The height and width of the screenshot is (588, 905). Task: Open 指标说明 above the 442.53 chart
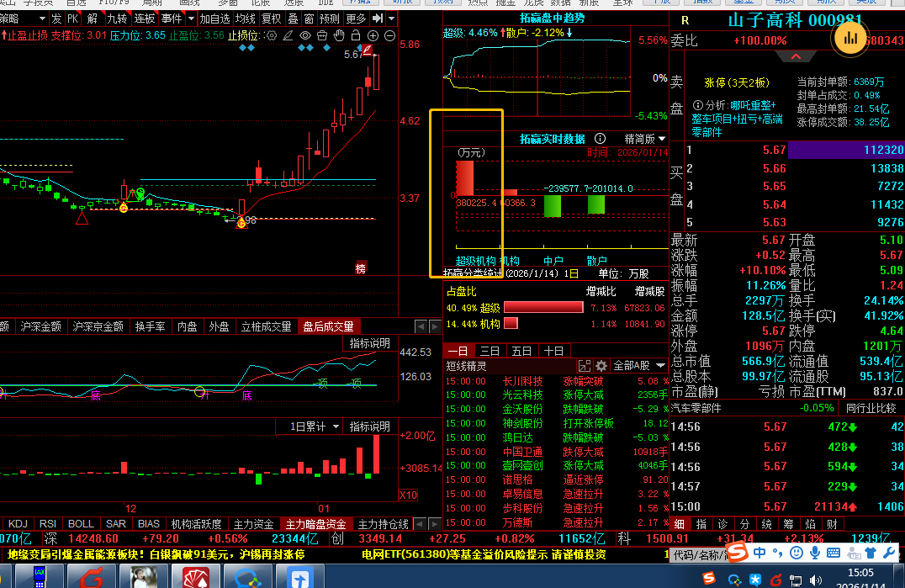point(370,343)
